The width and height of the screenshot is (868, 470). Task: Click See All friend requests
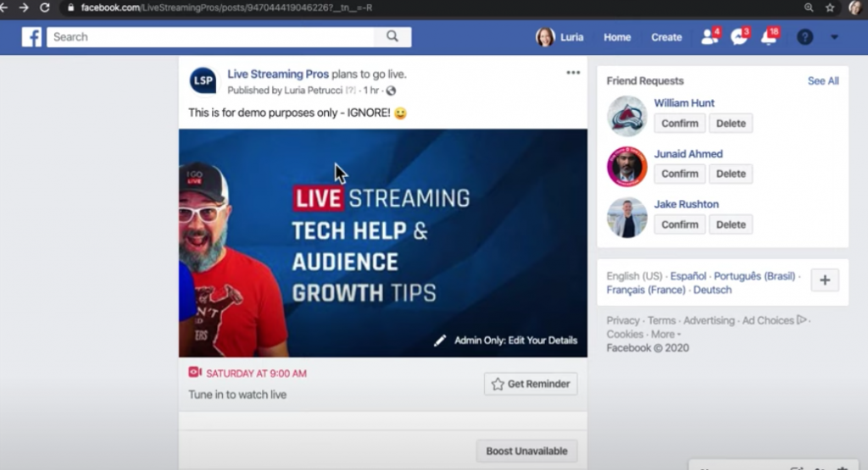823,80
